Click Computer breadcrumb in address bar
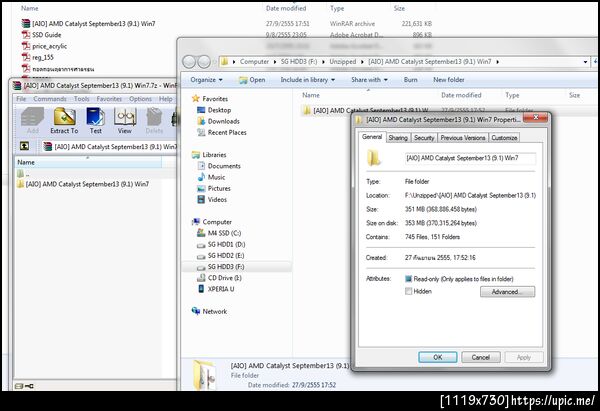This screenshot has height=411, width=600. point(254,62)
